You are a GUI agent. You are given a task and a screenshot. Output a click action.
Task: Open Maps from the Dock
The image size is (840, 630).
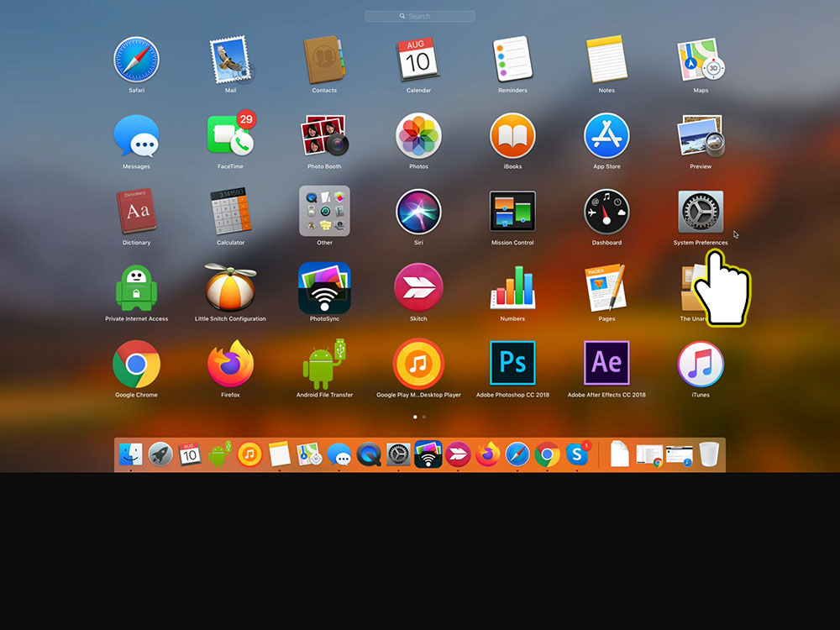[309, 454]
